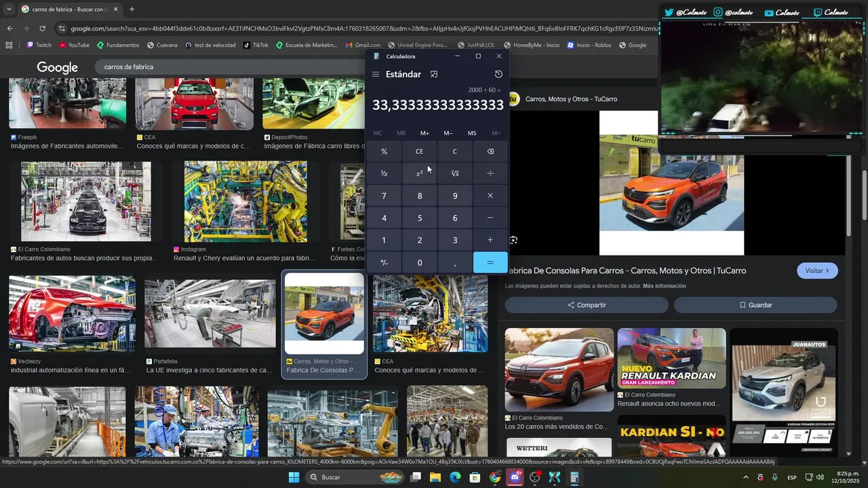Image resolution: width=868 pixels, height=488 pixels.
Task: Click the percent key on calculator
Action: pyautogui.click(x=384, y=152)
